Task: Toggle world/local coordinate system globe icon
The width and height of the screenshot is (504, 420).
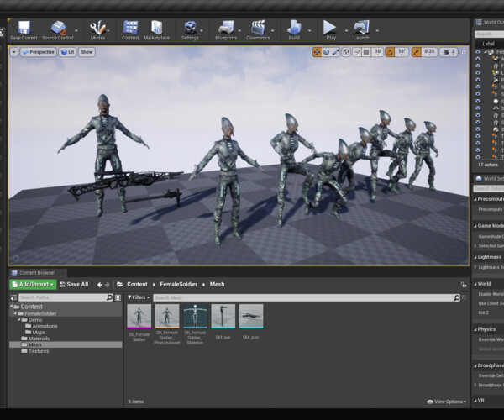Action: click(x=346, y=52)
